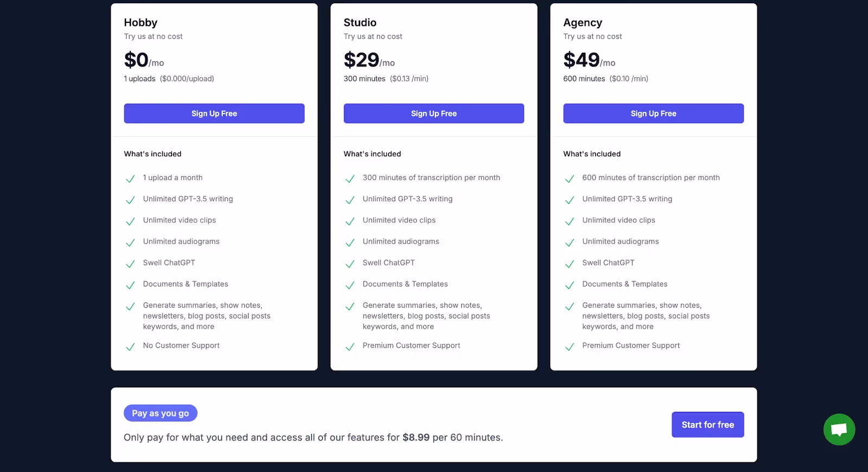Sign up free for the Studio plan

(434, 113)
